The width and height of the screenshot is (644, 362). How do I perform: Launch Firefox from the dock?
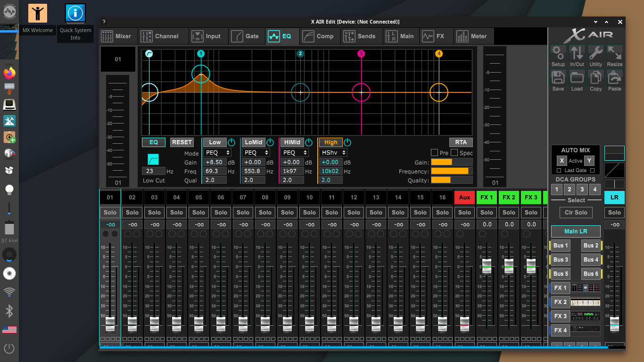pyautogui.click(x=9, y=73)
